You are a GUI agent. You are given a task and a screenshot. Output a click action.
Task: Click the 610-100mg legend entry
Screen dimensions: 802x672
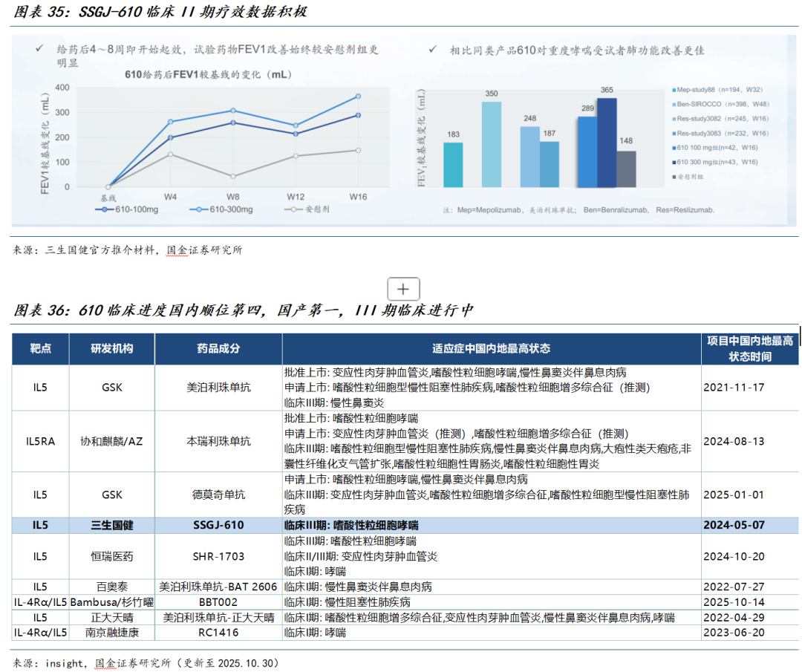127,209
